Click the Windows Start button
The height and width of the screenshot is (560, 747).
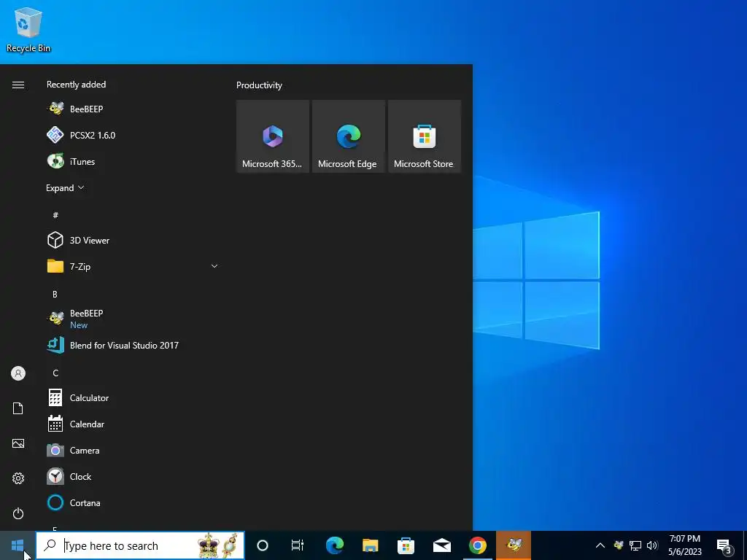(18, 545)
